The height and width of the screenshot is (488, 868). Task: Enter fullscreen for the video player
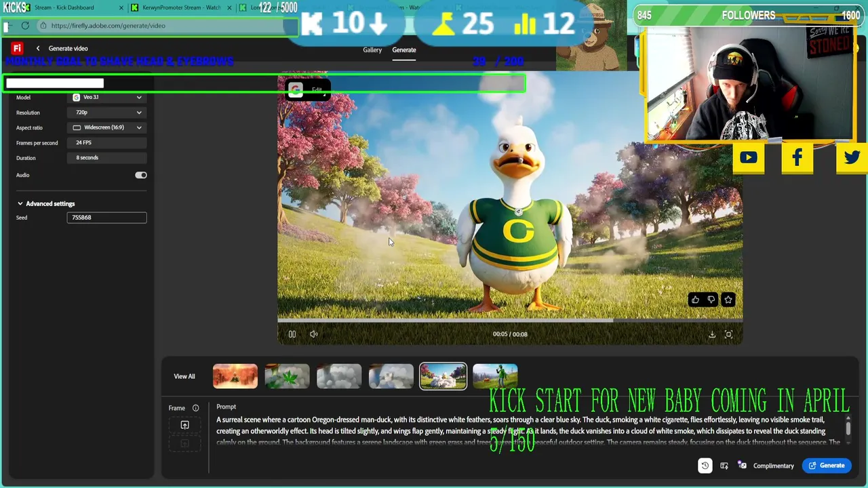[728, 334]
